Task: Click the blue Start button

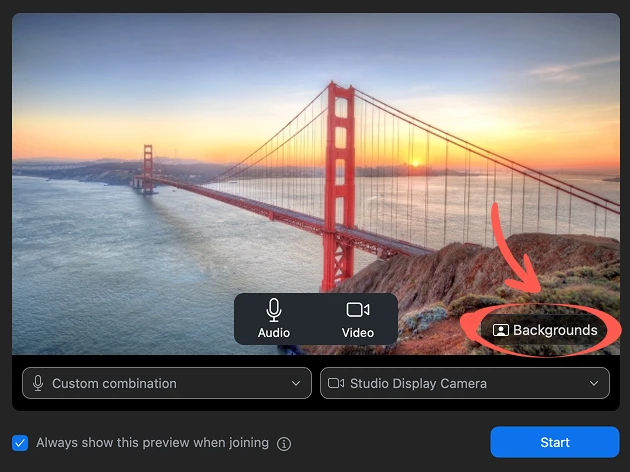Action: 554,442
